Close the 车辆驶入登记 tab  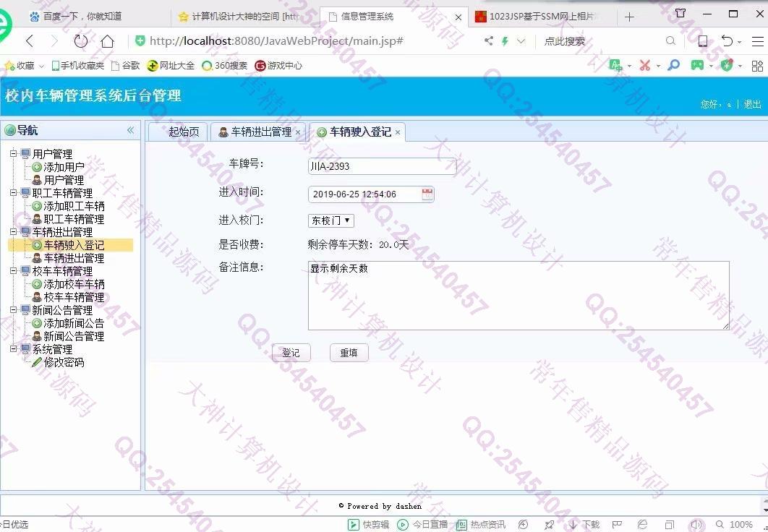click(398, 132)
